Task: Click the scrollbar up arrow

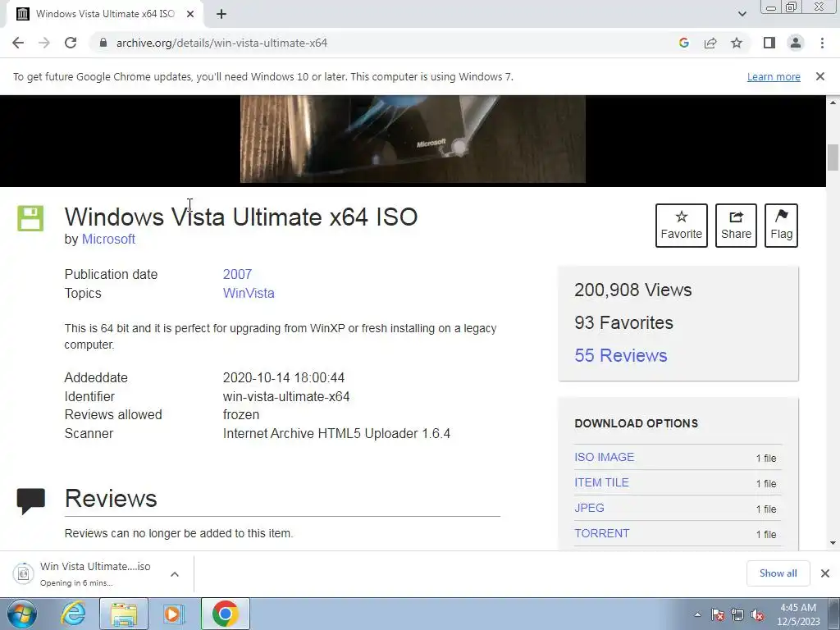Action: click(x=833, y=103)
